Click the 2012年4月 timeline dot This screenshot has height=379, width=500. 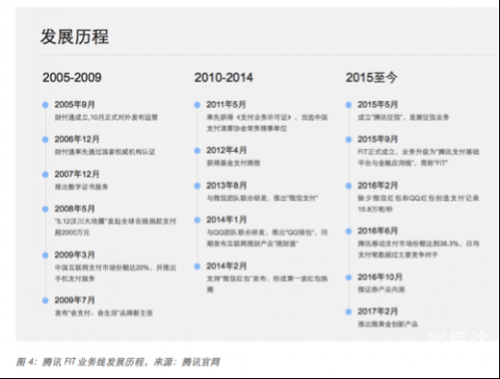197,151
